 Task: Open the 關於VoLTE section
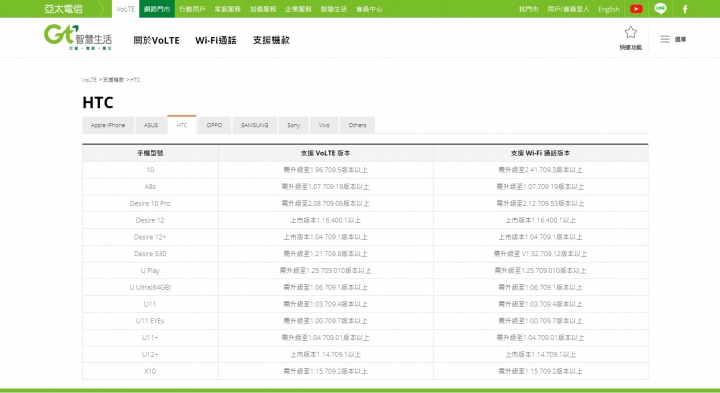tap(156, 40)
